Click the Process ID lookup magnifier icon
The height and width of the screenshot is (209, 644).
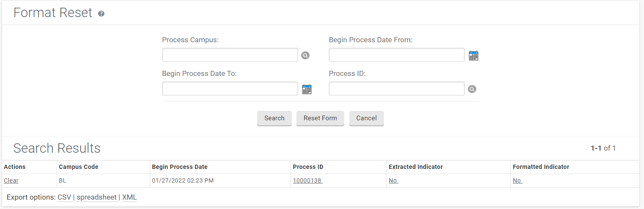click(472, 89)
